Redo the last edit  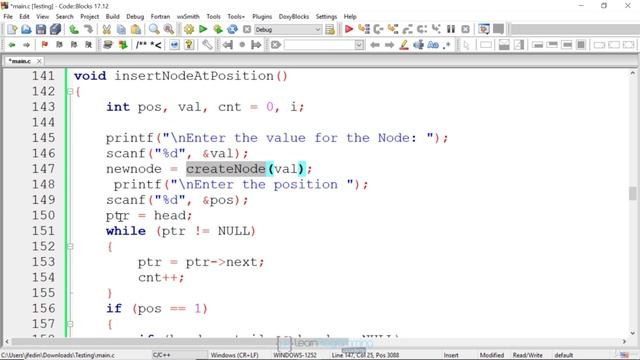coord(89,29)
